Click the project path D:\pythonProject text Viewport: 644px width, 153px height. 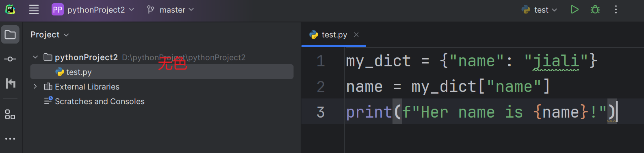184,57
